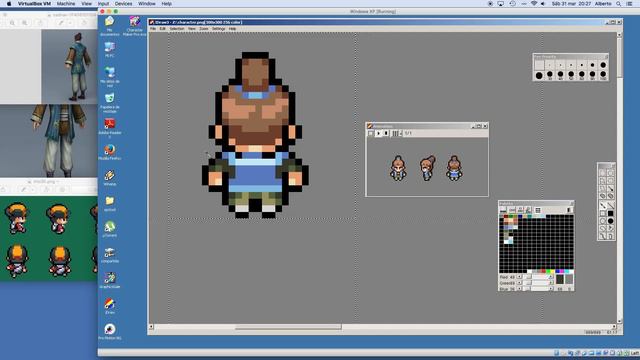
Task: Select the first big brush in Pen Property's bottom row
Action: click(x=539, y=75)
